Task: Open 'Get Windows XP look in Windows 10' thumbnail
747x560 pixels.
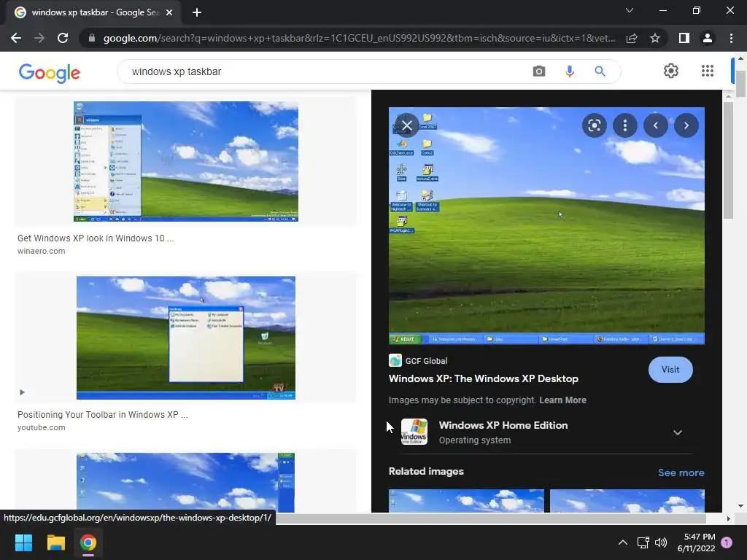Action: [186, 161]
